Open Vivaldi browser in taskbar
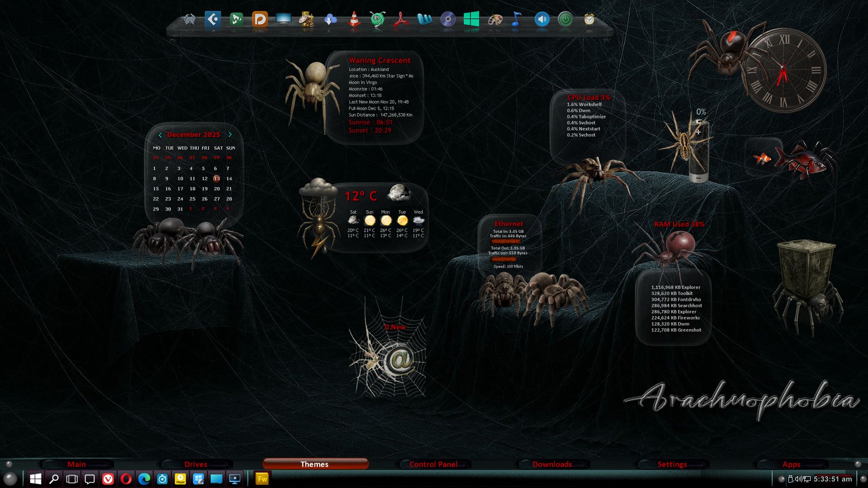 pyautogui.click(x=108, y=479)
